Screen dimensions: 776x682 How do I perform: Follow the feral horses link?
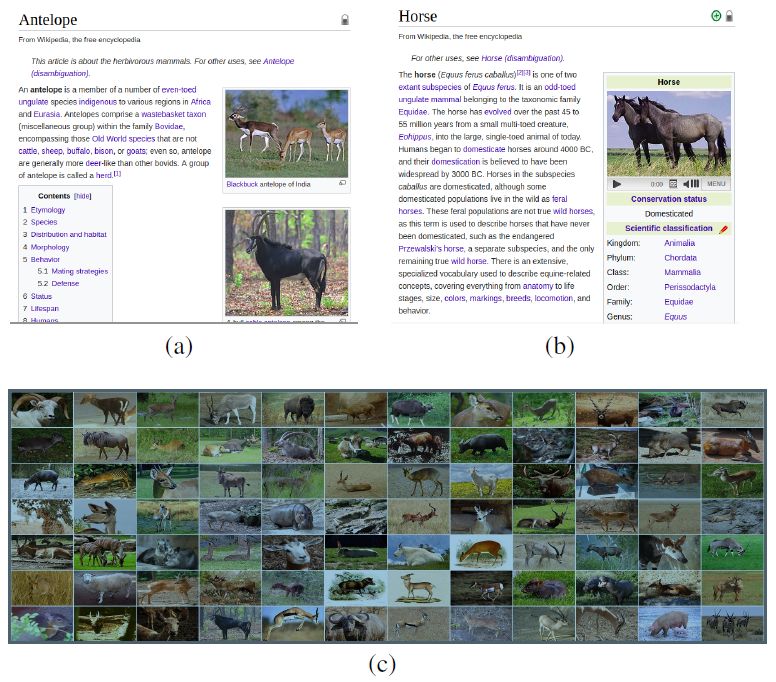pos(483,205)
